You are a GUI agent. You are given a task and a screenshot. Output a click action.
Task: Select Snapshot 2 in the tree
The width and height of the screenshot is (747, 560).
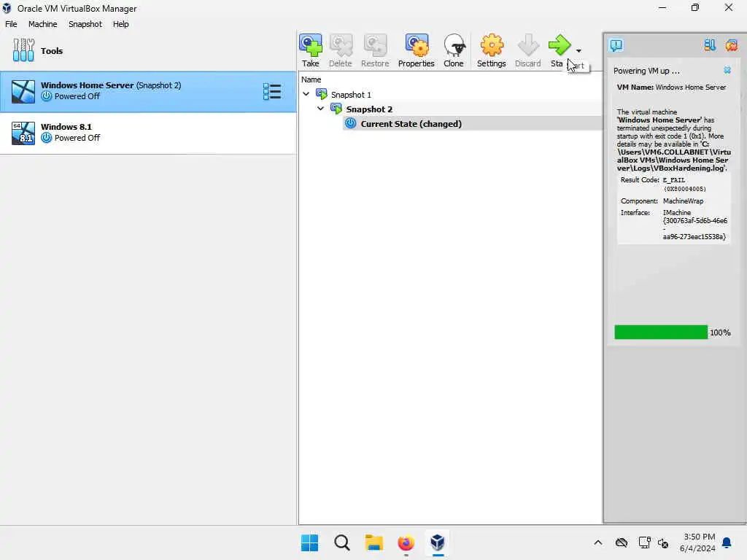(x=369, y=109)
